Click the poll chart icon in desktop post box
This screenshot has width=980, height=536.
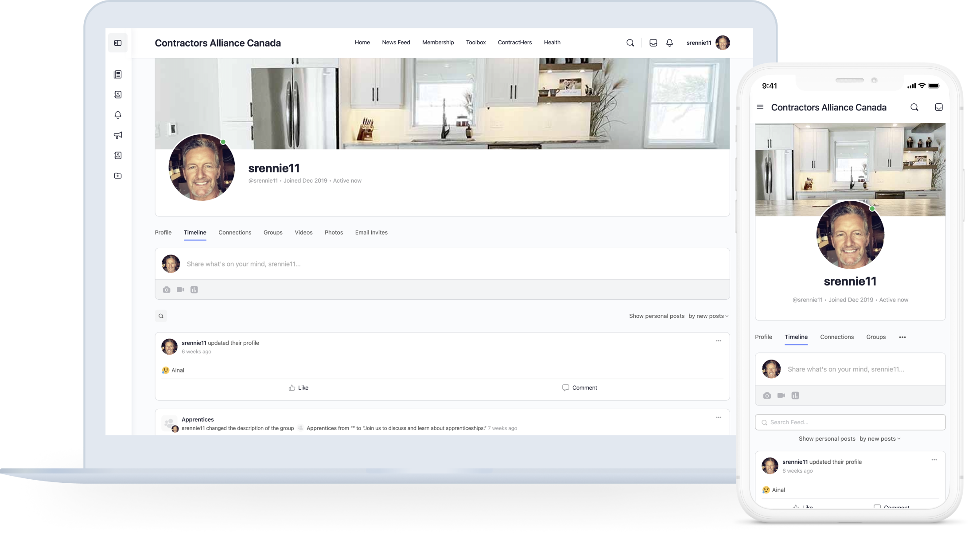(194, 290)
